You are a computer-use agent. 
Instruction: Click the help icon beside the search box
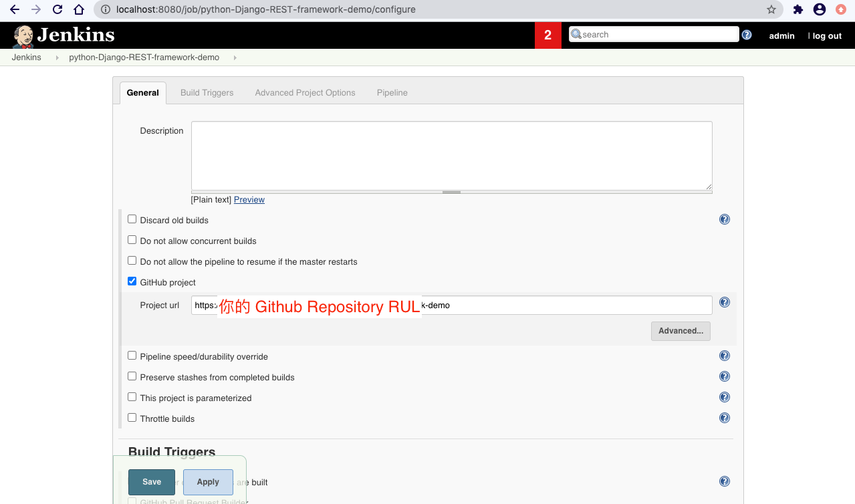coord(746,35)
